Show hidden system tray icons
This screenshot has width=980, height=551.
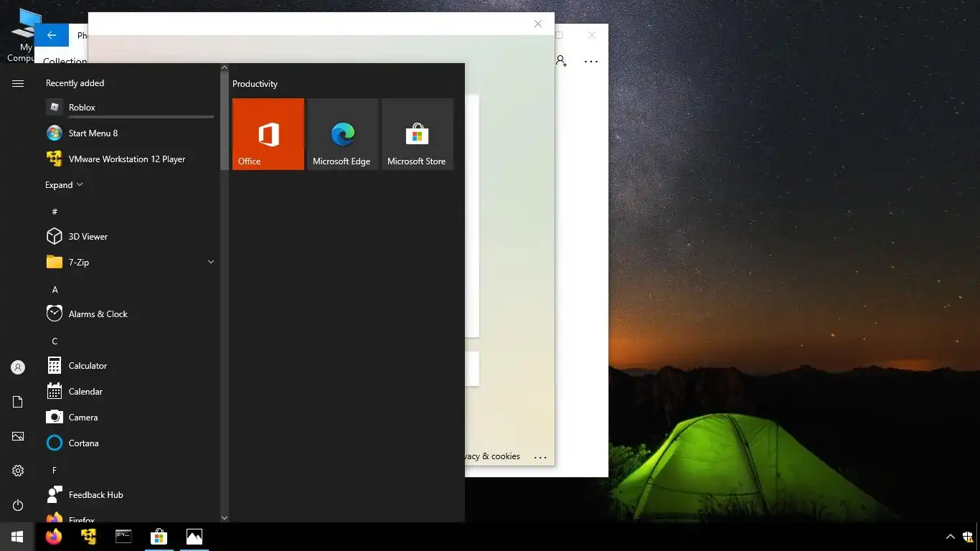951,537
